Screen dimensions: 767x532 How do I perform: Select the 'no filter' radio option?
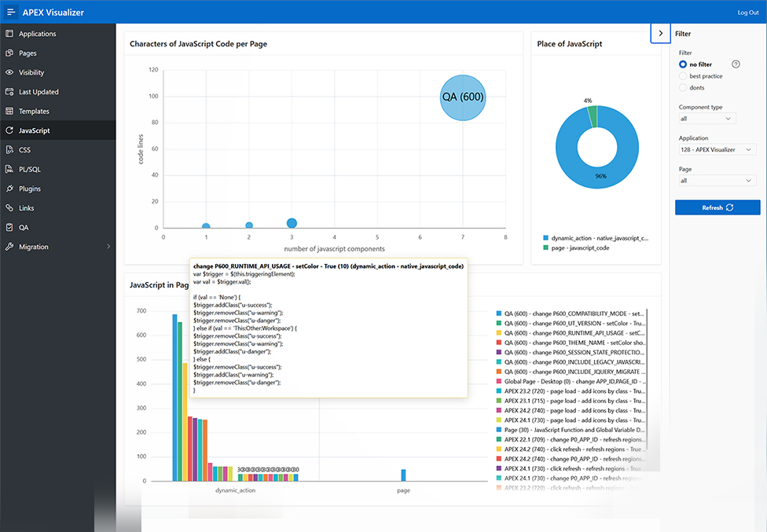[683, 64]
